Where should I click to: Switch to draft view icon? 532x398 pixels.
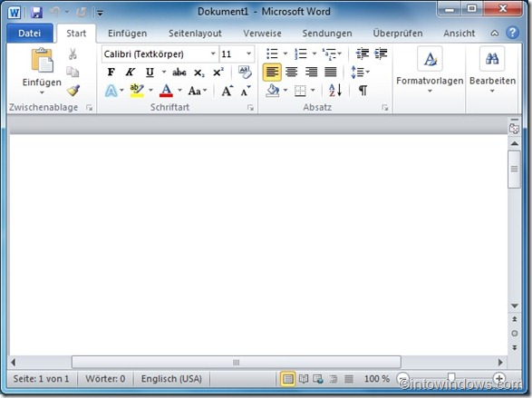pyautogui.click(x=349, y=379)
